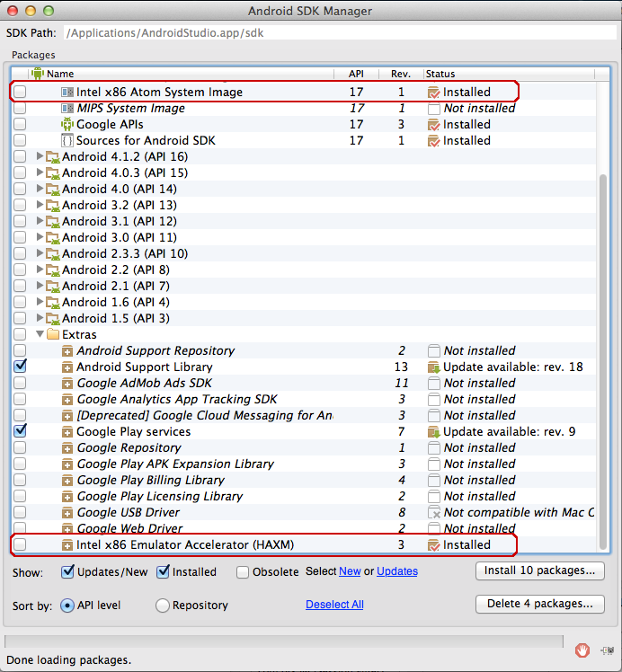This screenshot has width=622, height=672.
Task: Uncheck the Android Support Library checkbox
Action: tap(20, 367)
